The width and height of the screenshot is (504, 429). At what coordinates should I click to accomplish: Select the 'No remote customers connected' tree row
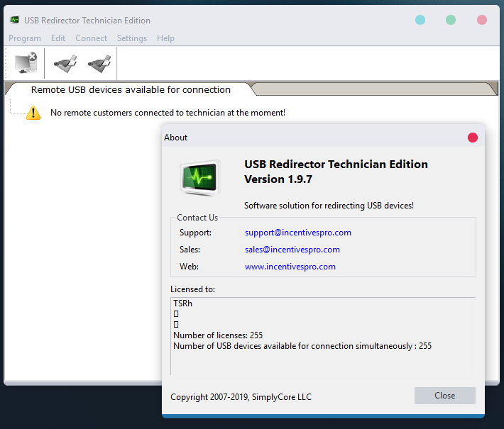click(x=168, y=113)
